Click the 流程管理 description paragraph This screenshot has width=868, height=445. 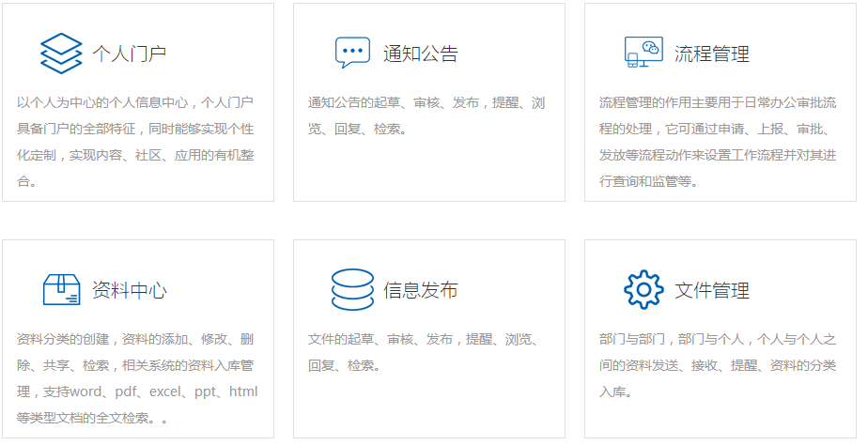718,141
